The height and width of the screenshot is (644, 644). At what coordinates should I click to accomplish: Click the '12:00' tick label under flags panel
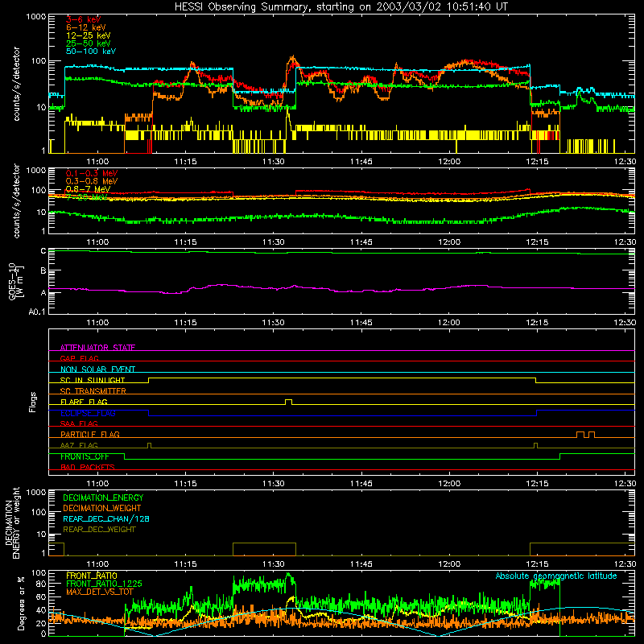point(449,484)
